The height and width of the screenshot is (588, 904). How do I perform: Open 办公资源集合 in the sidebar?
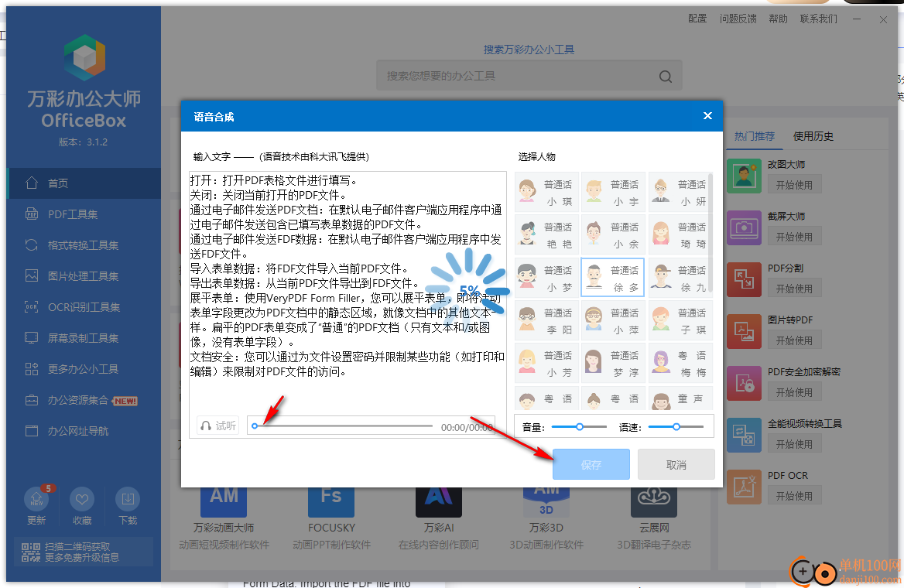pos(84,400)
